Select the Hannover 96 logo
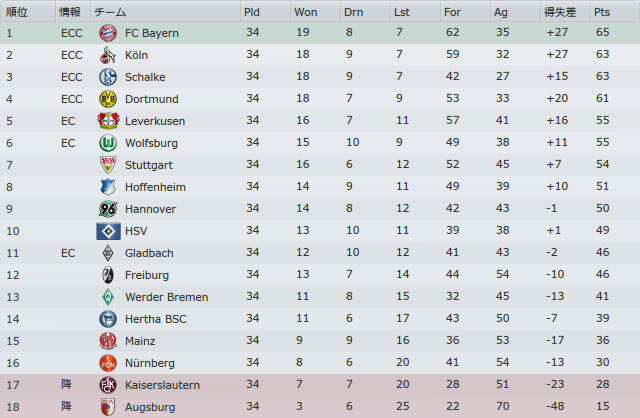The width and height of the screenshot is (640, 418). pyautogui.click(x=108, y=209)
